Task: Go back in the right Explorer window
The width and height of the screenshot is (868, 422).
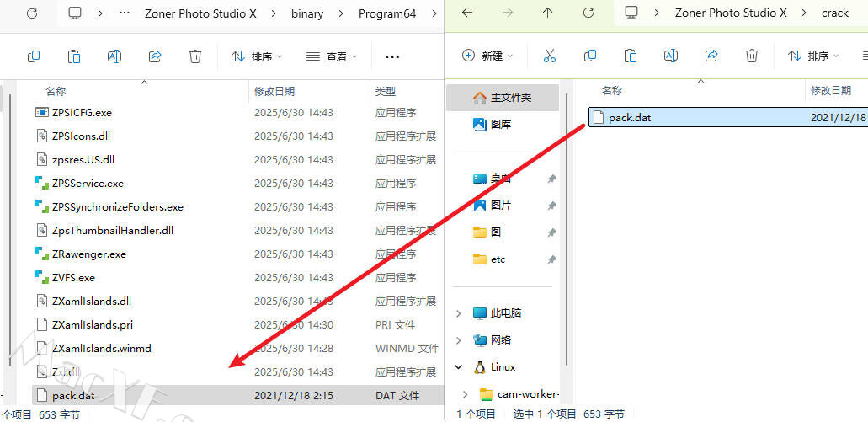Action: pos(466,13)
